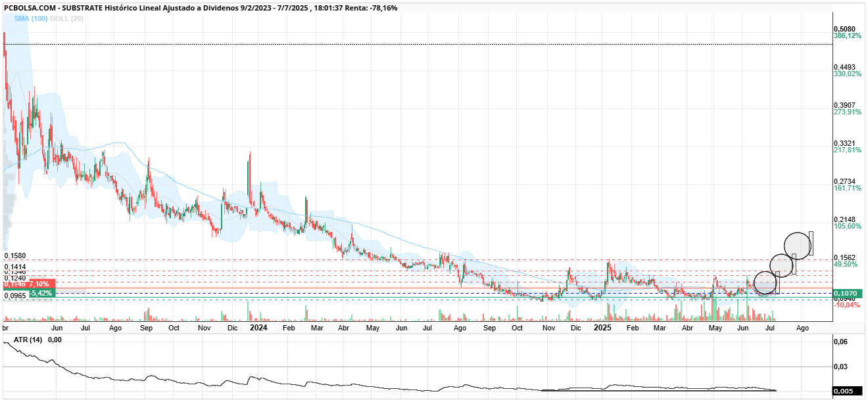Click the 0,1240 level label
This screenshot has height=402, width=868.
tap(14, 279)
